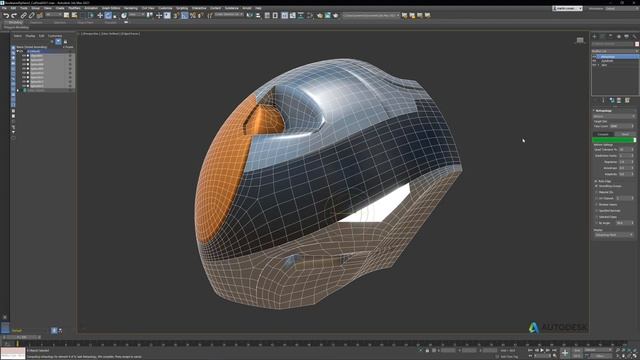Open the named selection sets dropdown
The image size is (640, 360).
coord(229,15)
